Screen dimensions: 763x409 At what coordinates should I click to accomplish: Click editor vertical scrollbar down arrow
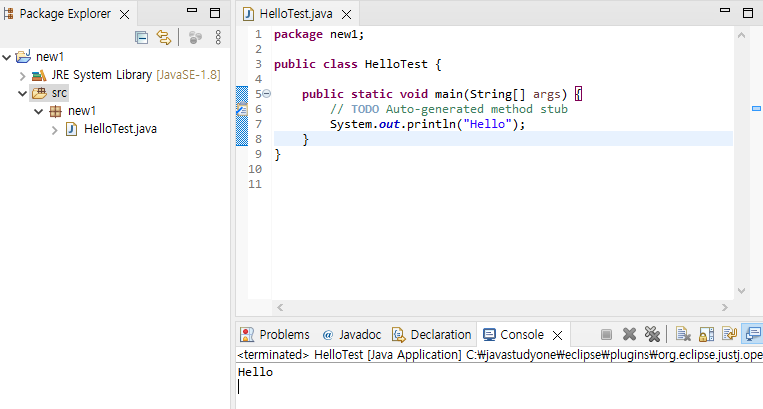pyautogui.click(x=741, y=291)
